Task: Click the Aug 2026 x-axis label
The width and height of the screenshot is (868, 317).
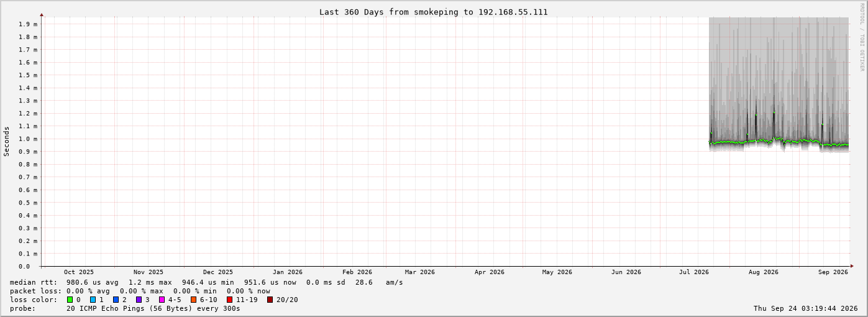Action: [x=764, y=272]
